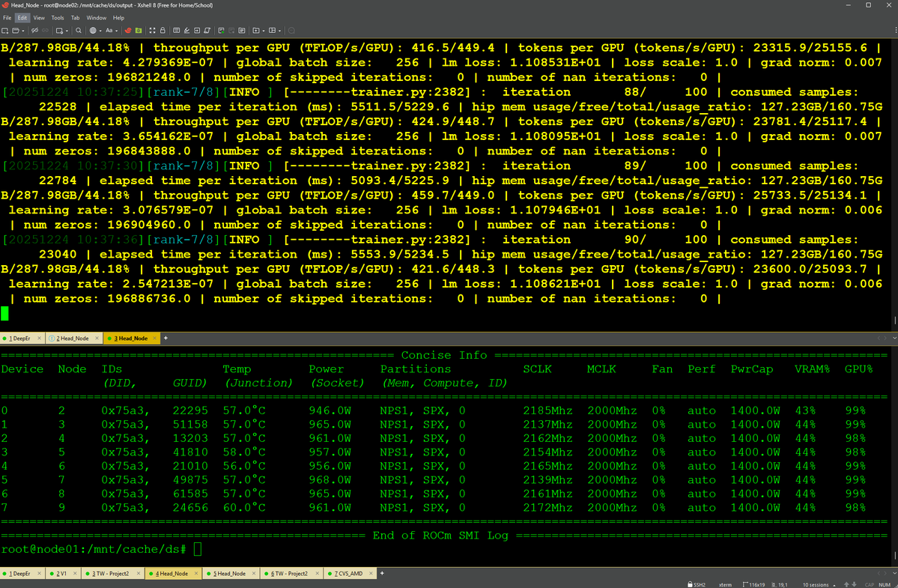
Task: Expand the Session manager dropdown arrow
Action: point(264,31)
